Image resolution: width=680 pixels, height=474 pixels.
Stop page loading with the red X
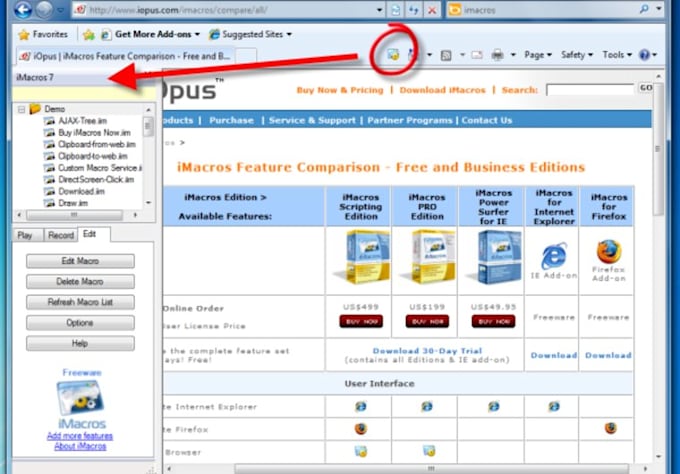click(432, 10)
